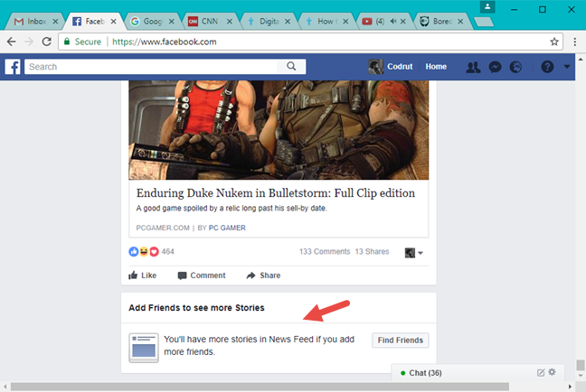The height and width of the screenshot is (392, 586).
Task: Click the News Feed stories icon
Action: (144, 348)
